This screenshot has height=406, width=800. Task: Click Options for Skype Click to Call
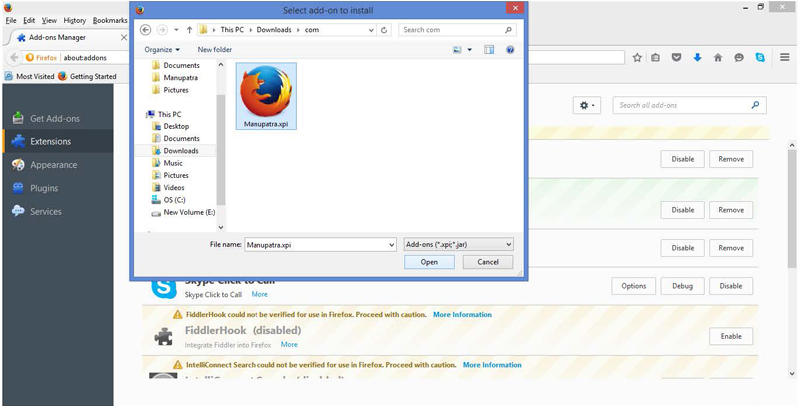click(634, 286)
